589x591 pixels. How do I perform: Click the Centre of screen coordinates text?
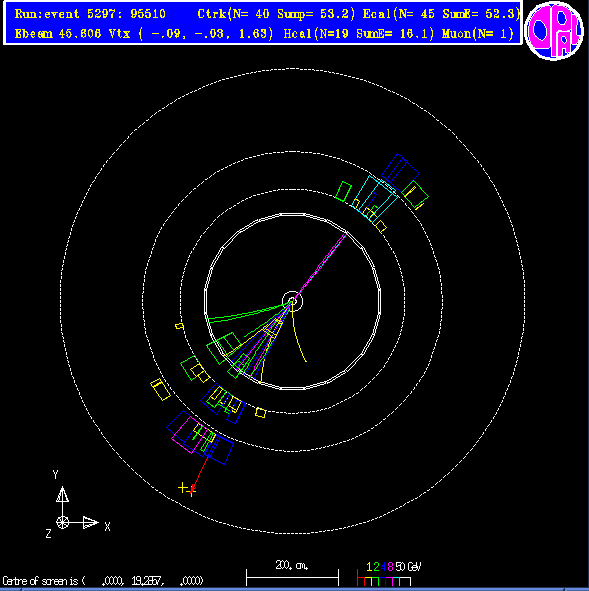[103, 580]
